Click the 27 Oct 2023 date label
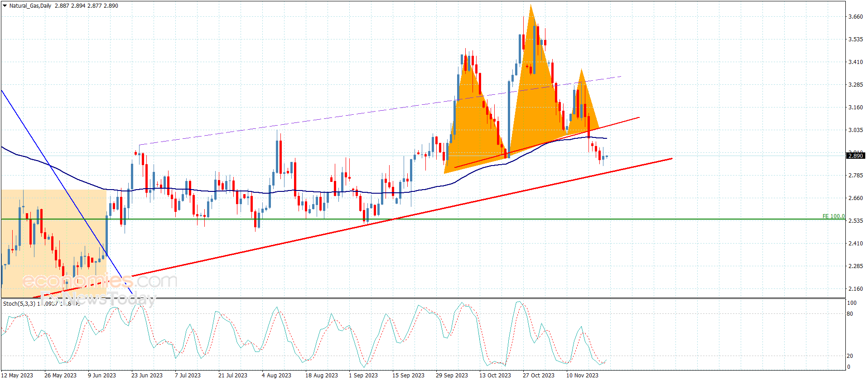Screen dimensions: 868x381 (x=538, y=375)
